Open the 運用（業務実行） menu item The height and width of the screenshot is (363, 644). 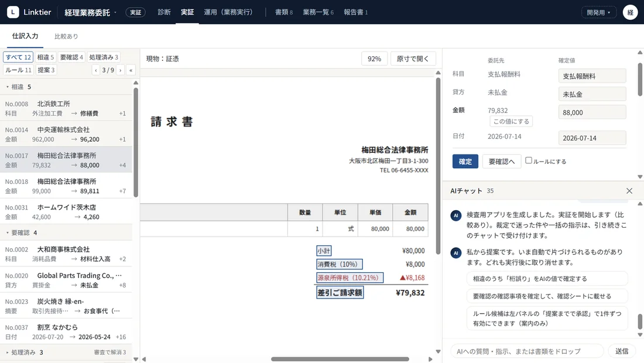coord(228,12)
